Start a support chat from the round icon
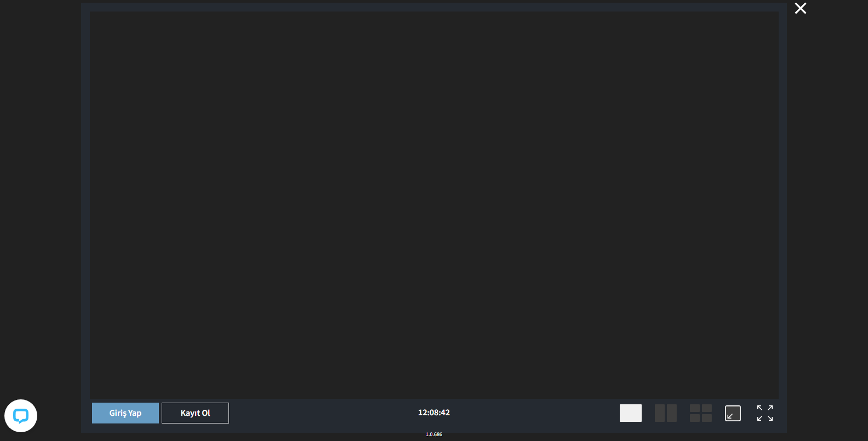Viewport: 868px width, 441px height. tap(21, 416)
